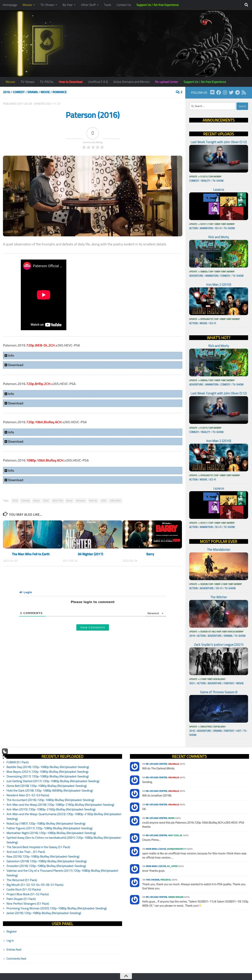Click Comments feed link in User Panel
This screenshot has width=252, height=980.
click(x=16, y=959)
